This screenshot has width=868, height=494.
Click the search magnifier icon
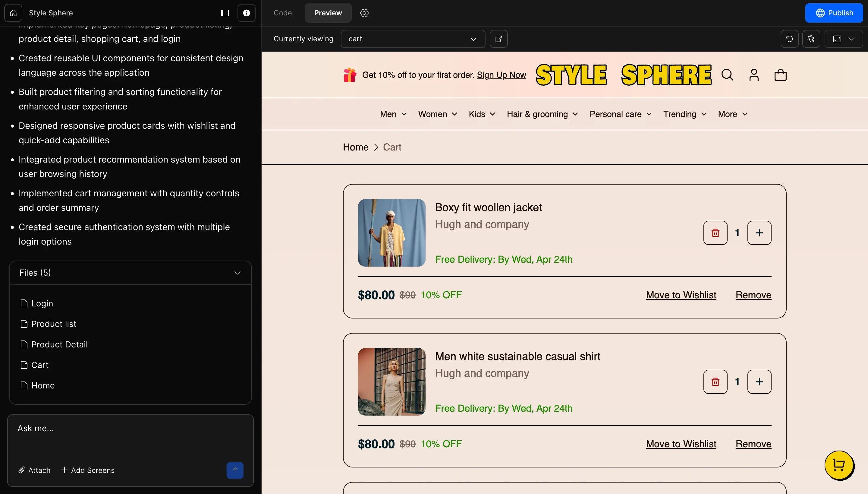[727, 75]
